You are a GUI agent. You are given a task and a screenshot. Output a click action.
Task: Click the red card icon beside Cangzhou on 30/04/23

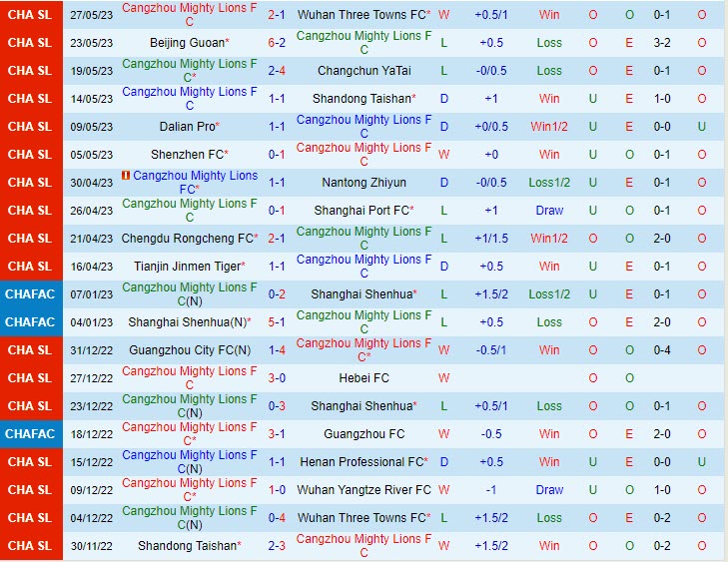[x=126, y=176]
